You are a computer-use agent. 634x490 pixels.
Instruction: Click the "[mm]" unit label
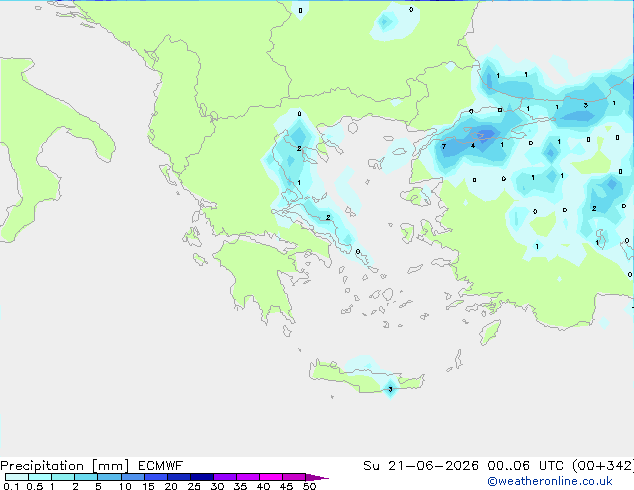click(x=111, y=466)
